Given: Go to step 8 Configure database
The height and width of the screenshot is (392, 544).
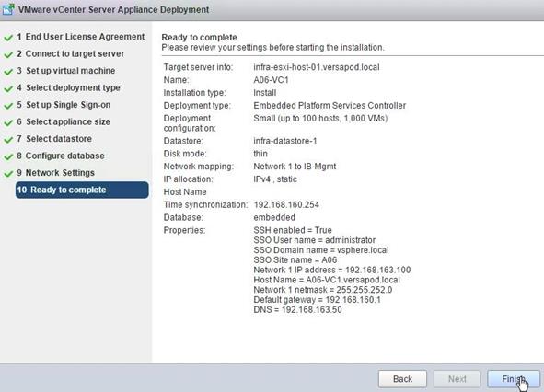Looking at the screenshot, I should [61, 156].
